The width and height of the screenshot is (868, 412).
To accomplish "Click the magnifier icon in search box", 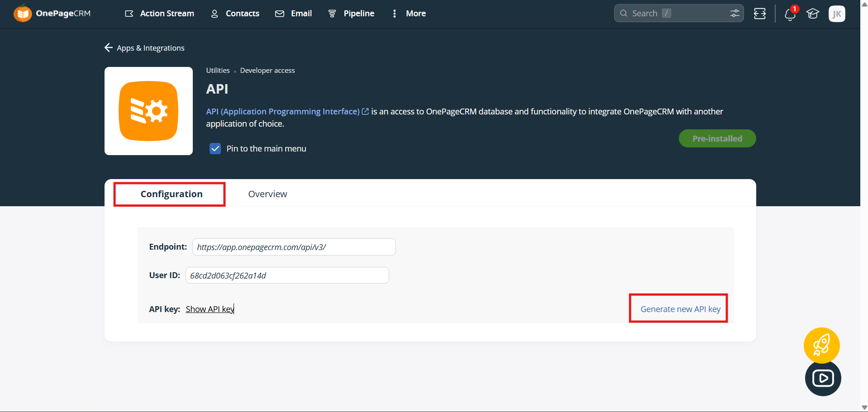I will click(x=624, y=13).
